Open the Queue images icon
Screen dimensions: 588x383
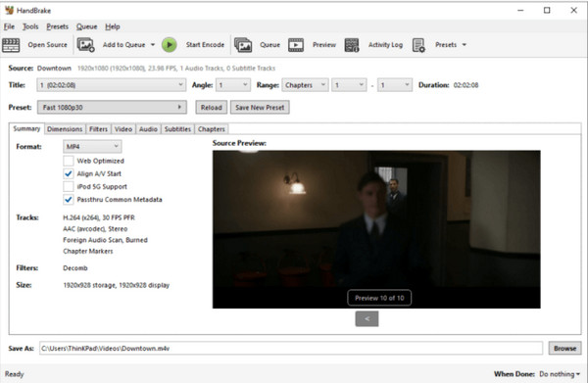pos(243,45)
